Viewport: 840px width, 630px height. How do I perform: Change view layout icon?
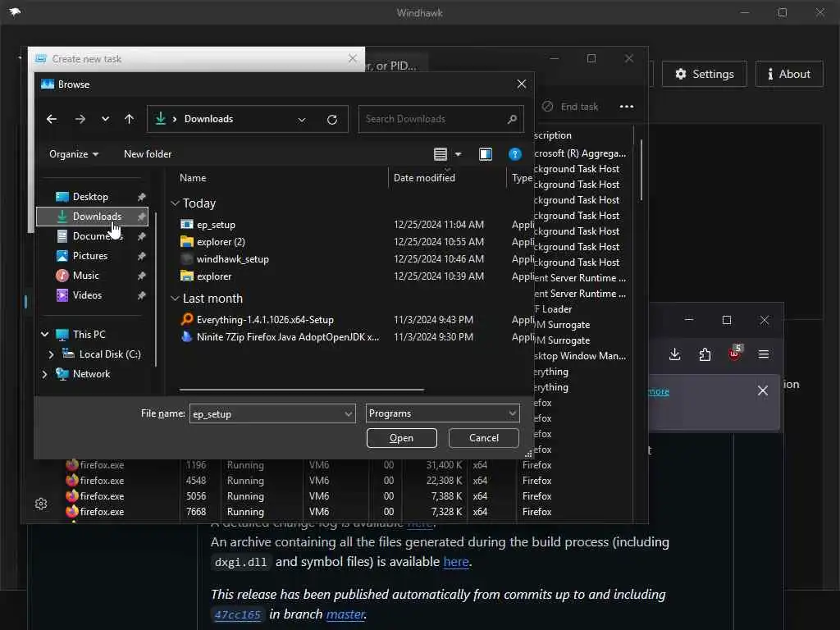441,154
